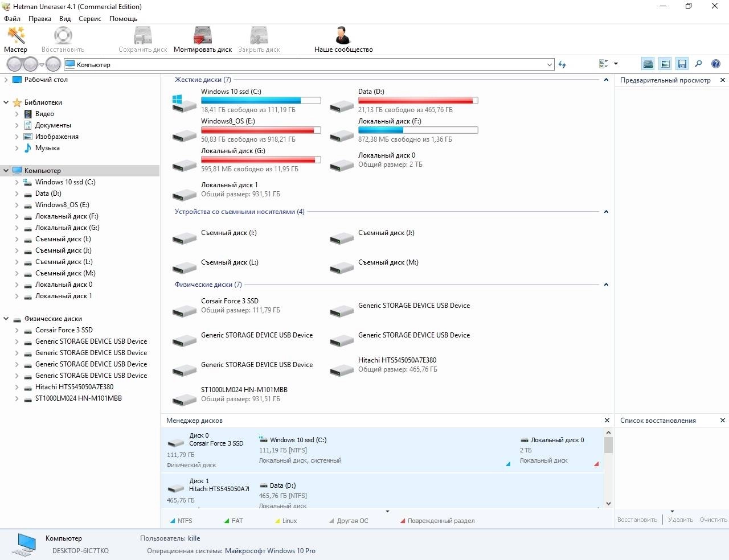The height and width of the screenshot is (560, 729).
Task: Click Локальный диск (F:) usage bar
Action: [418, 130]
